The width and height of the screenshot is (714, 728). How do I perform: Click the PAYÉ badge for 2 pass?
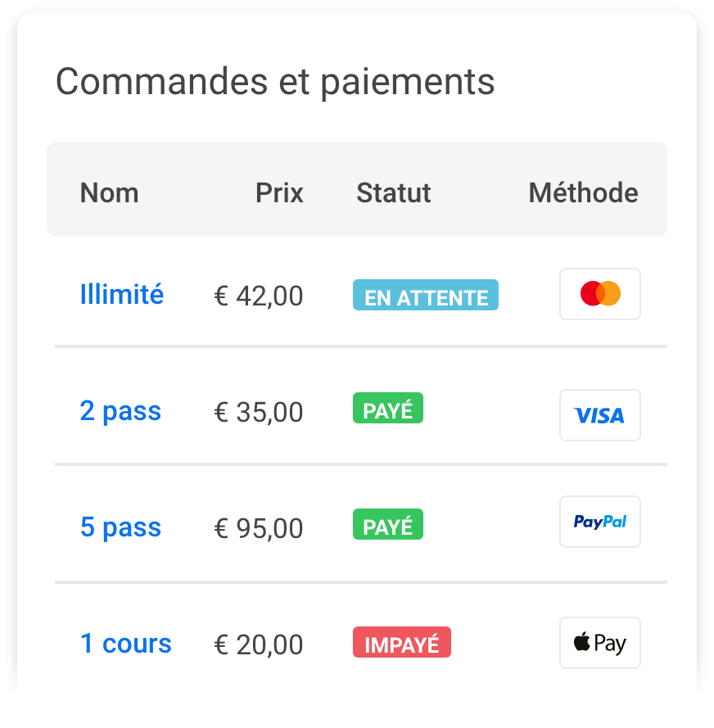[x=388, y=409]
